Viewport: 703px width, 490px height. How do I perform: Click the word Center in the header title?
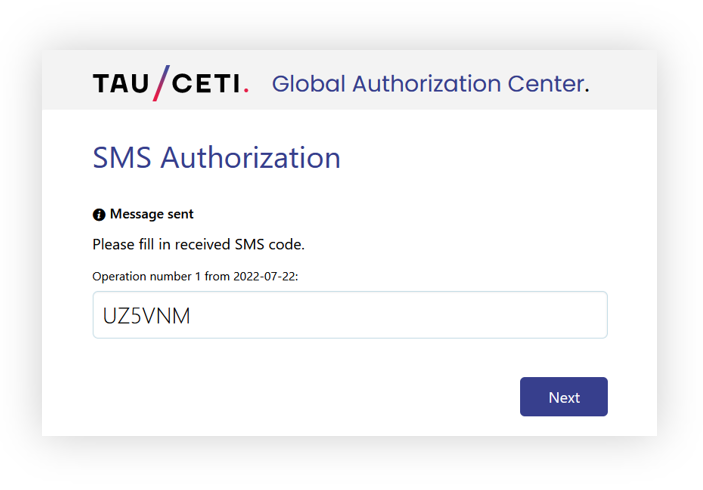[548, 84]
